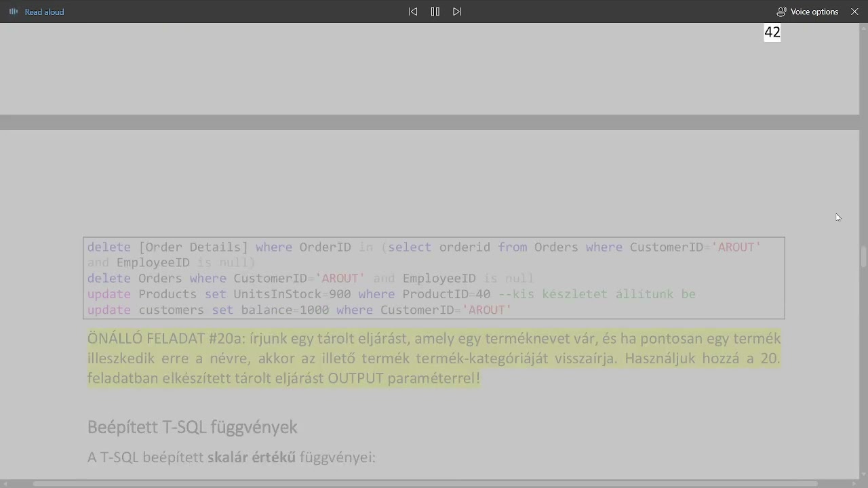
Task: Click the horizontal scrollbar at the bottom
Action: [x=425, y=484]
